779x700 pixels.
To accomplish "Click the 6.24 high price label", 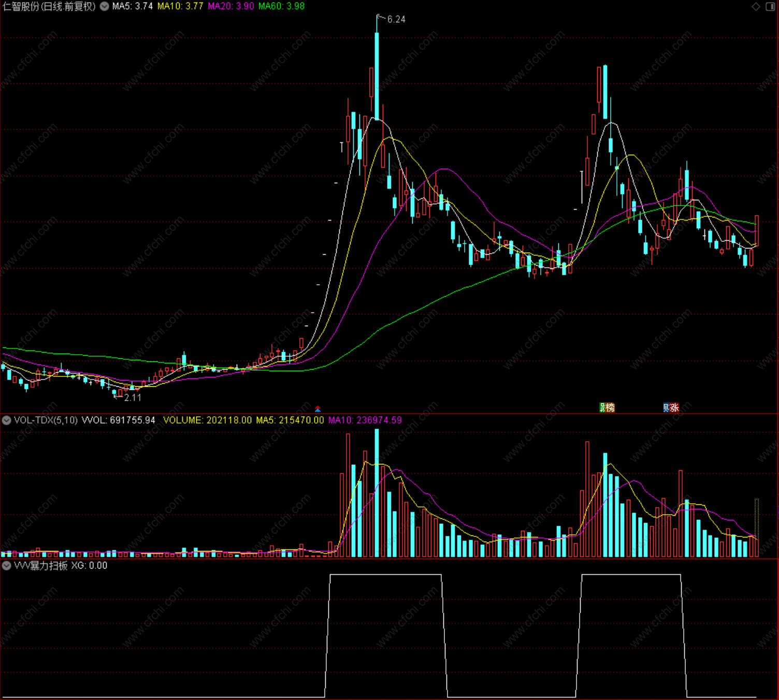I will point(396,19).
